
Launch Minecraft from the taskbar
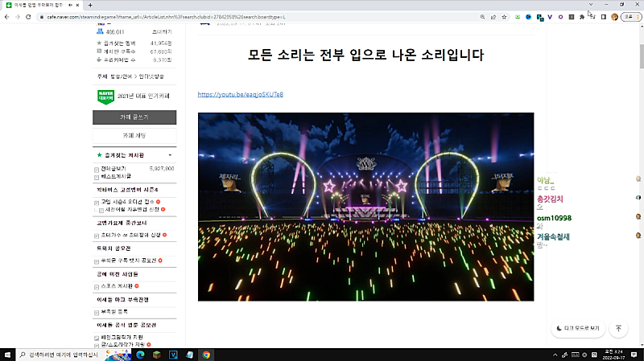pos(157,354)
